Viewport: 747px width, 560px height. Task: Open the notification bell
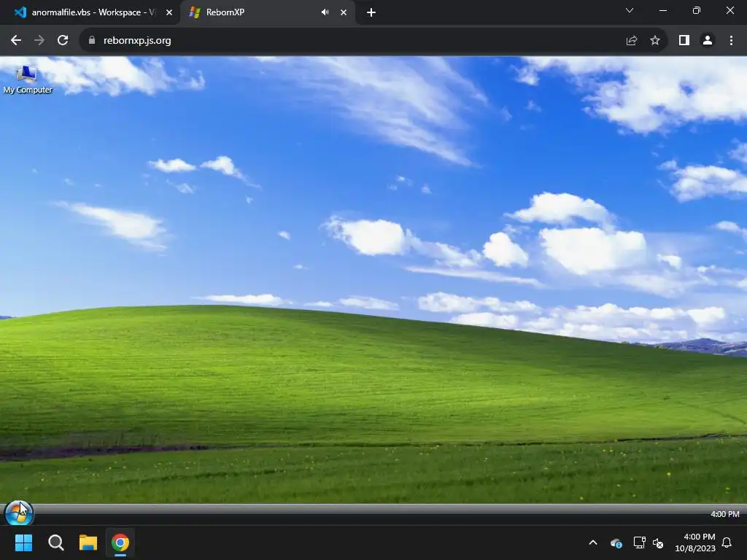727,542
